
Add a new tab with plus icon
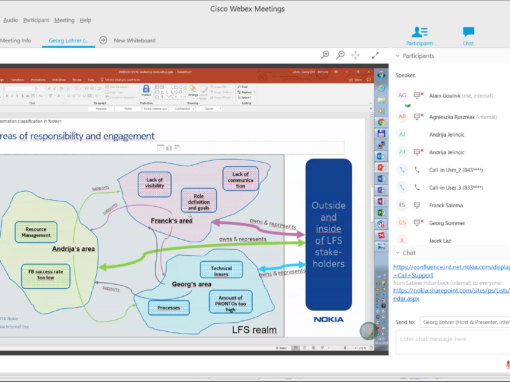click(103, 40)
